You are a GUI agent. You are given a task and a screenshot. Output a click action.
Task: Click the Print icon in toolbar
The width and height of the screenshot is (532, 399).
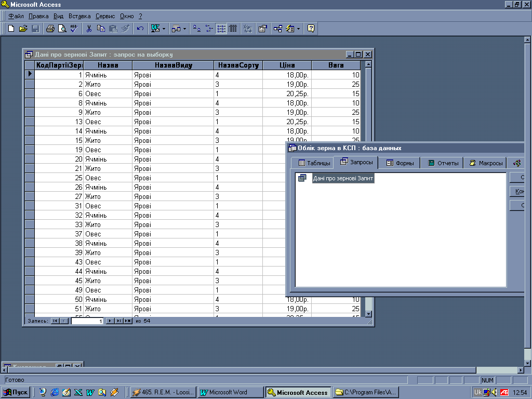click(50, 29)
